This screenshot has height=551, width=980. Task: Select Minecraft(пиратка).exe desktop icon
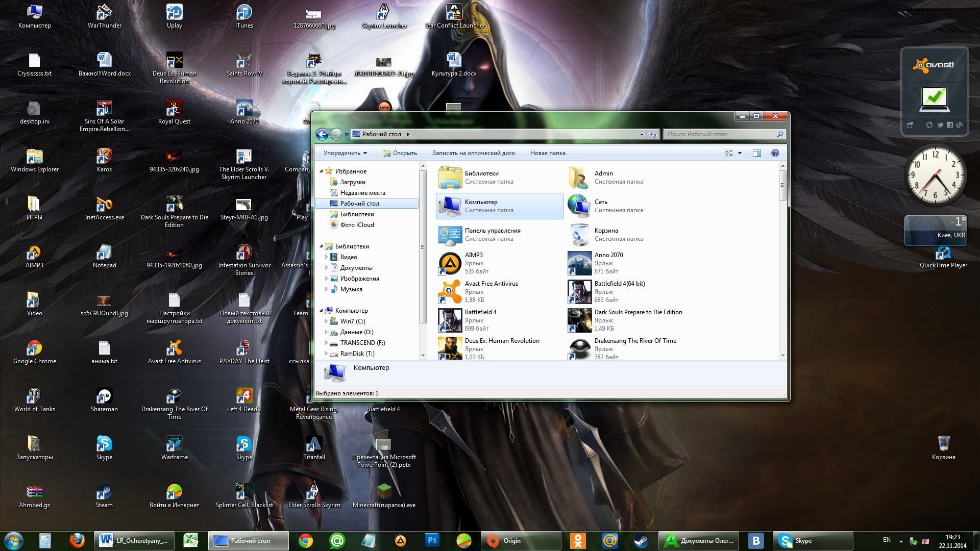(384, 496)
